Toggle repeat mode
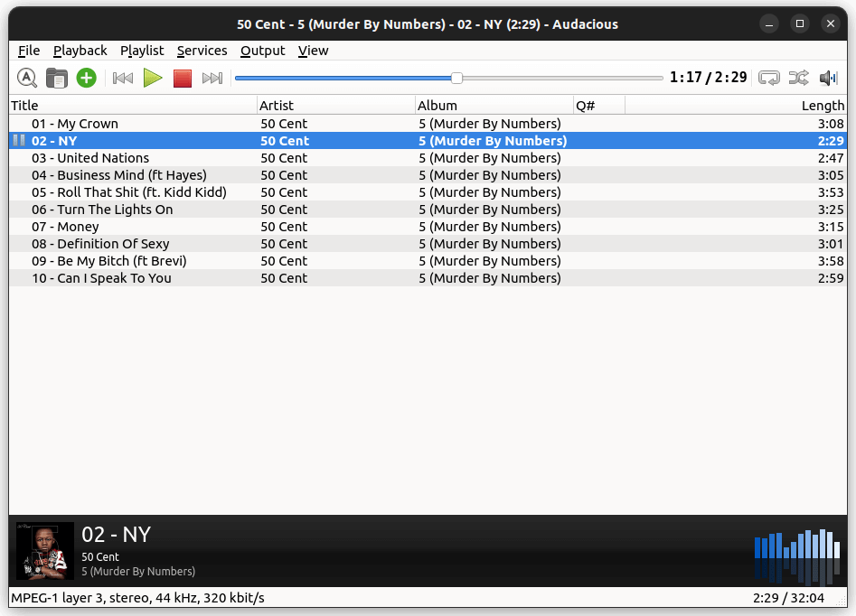Screen dimensions: 856x616 click(x=768, y=79)
